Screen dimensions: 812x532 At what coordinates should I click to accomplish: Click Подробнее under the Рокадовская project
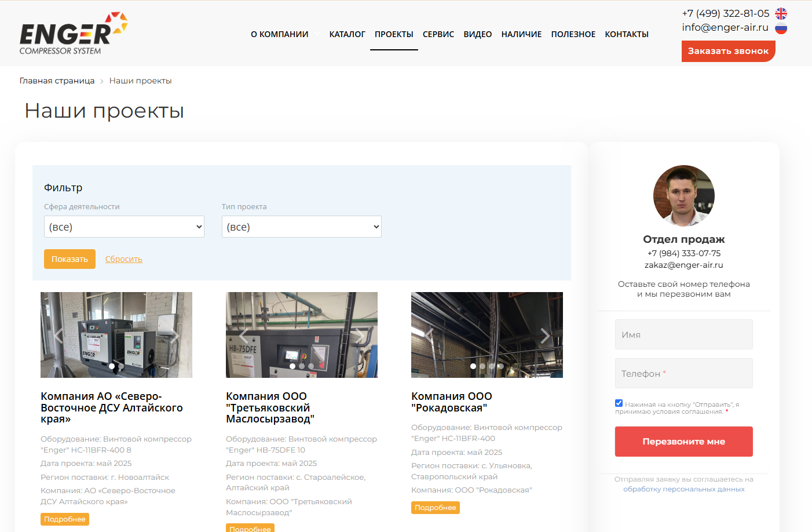[436, 508]
